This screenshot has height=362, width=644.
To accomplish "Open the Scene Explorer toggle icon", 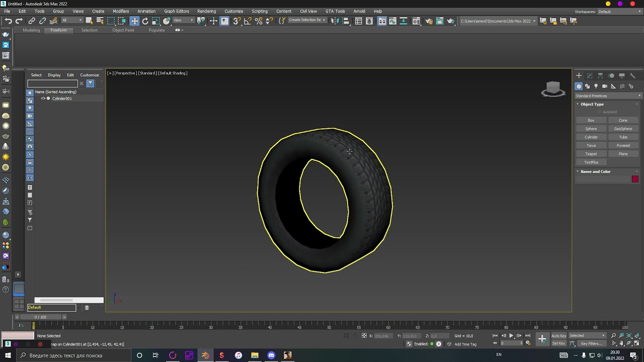I will click(358, 21).
